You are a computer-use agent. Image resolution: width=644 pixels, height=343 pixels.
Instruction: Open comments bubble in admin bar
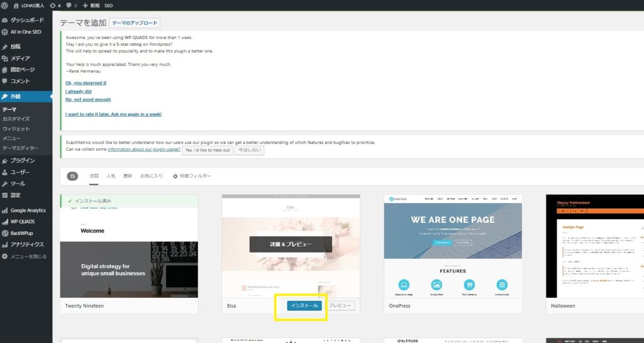pos(72,5)
